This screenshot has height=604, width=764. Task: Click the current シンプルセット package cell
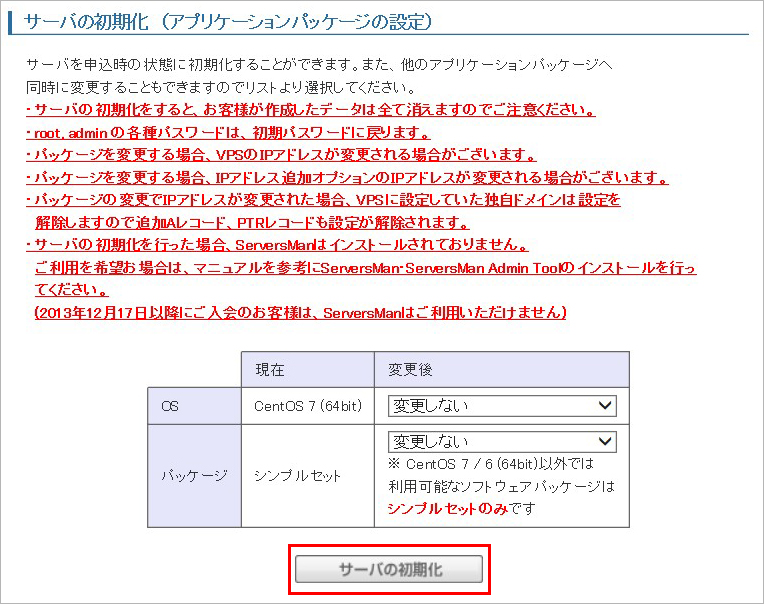297,476
